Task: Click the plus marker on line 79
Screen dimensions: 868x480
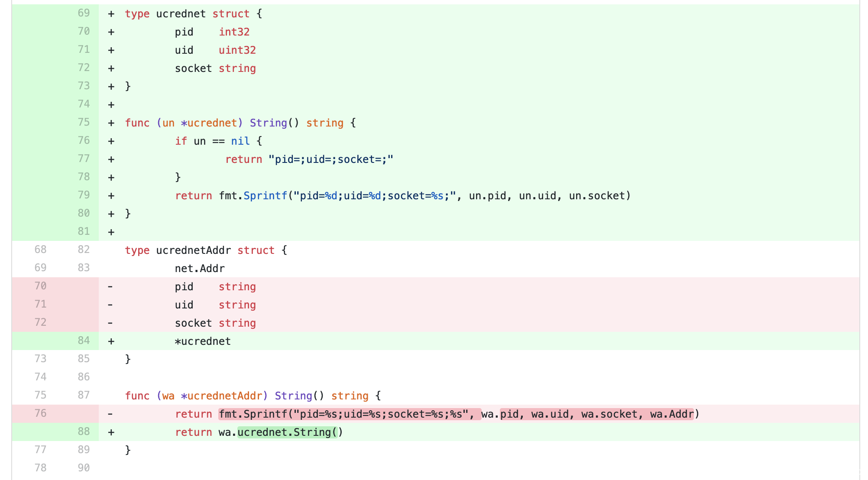Action: [x=111, y=196]
